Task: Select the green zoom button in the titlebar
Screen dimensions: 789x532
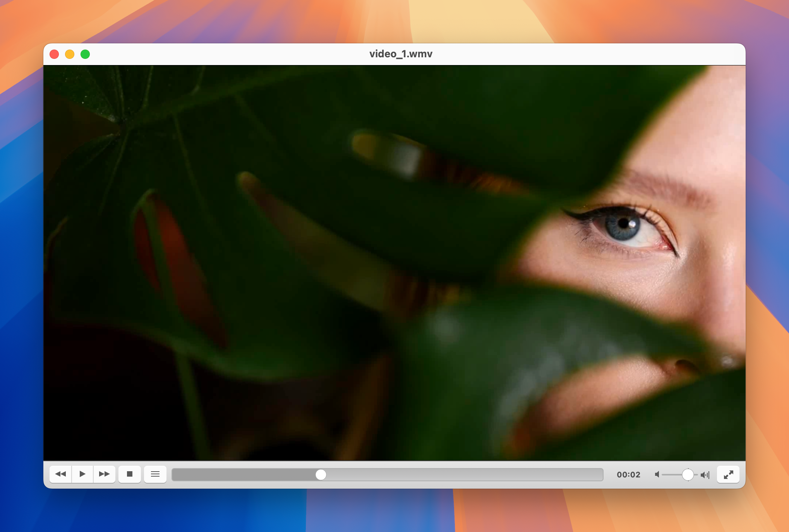Action: click(86, 55)
